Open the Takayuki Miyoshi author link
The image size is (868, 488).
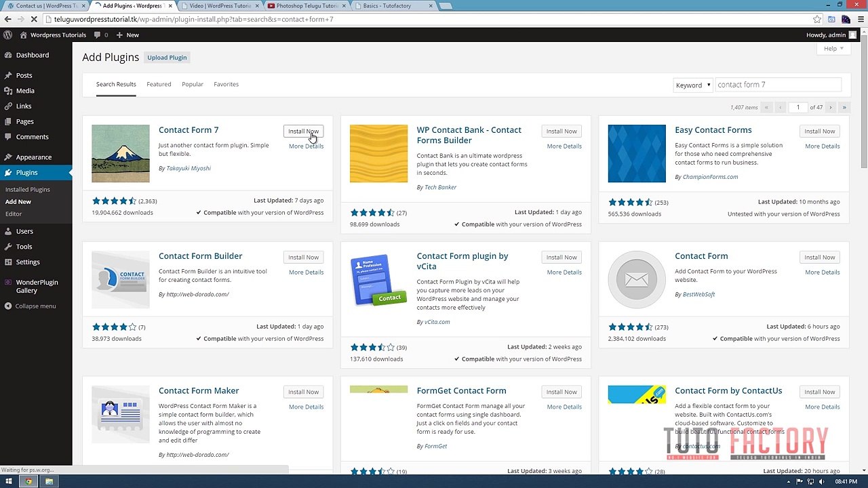[189, 168]
